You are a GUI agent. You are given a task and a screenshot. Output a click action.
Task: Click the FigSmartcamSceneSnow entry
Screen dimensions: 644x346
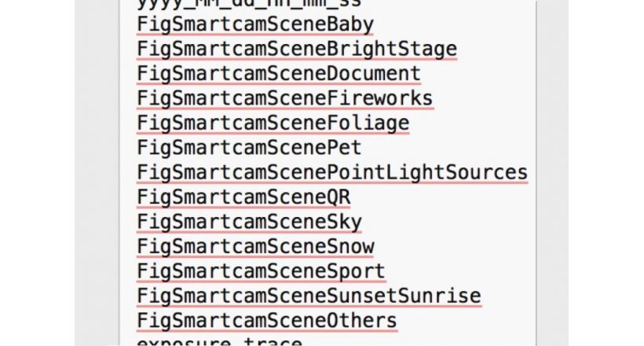255,247
